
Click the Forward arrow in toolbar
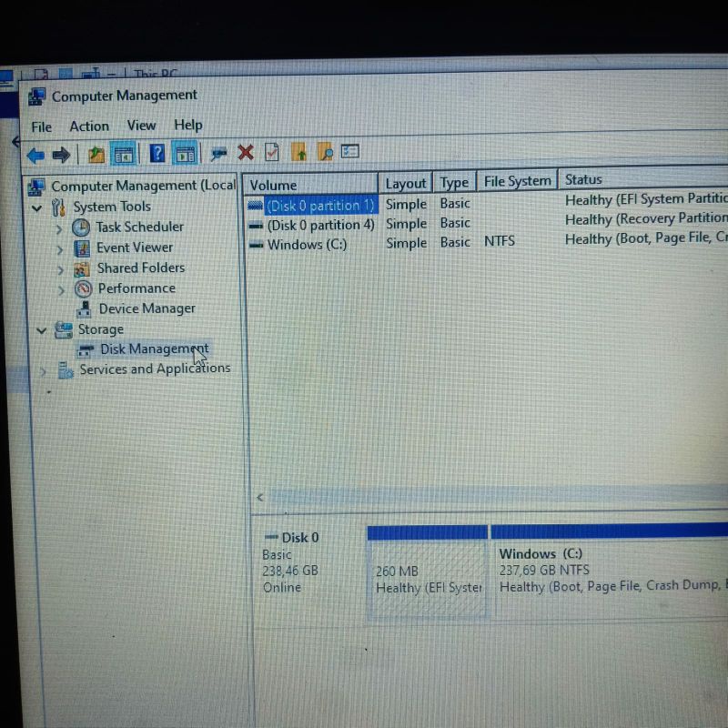pyautogui.click(x=61, y=155)
